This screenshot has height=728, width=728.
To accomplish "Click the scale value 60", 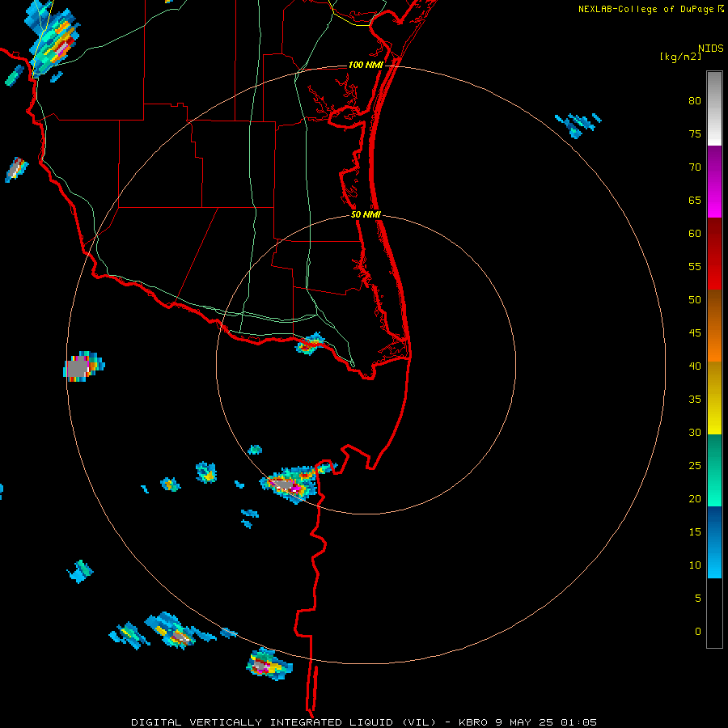I will tap(695, 234).
